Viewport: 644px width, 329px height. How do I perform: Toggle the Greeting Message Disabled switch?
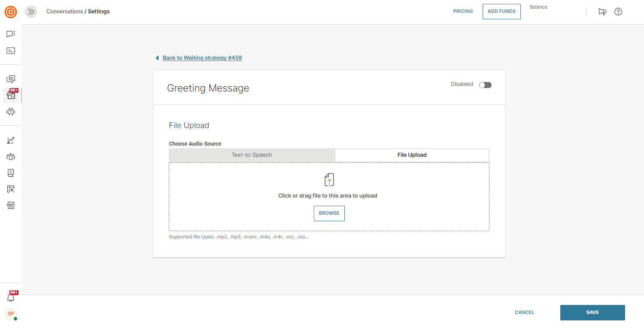point(485,85)
